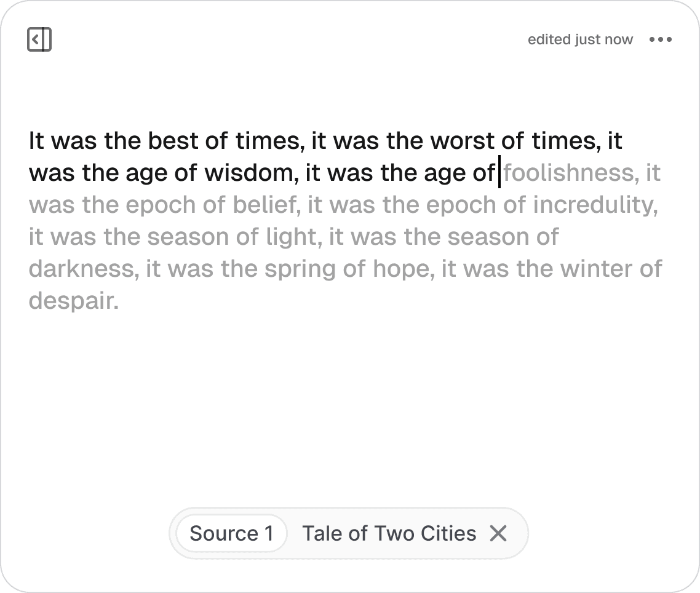This screenshot has width=700, height=593.
Task: Click the suggested word "foolishness"
Action: point(568,173)
